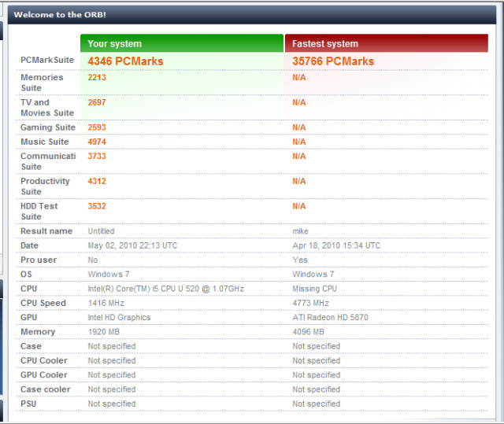Click the 'Welcome to the ORB!' title

(60, 14)
